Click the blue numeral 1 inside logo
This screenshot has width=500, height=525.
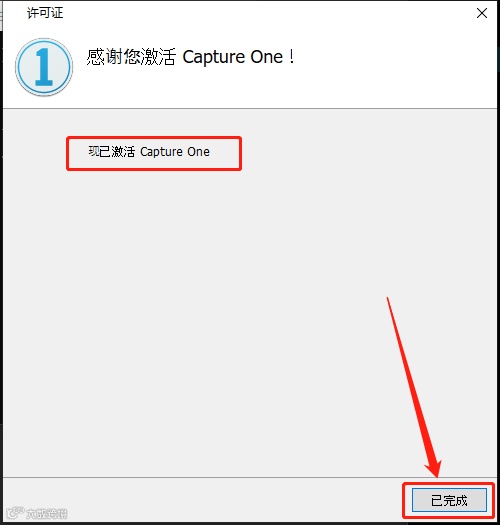click(x=44, y=67)
